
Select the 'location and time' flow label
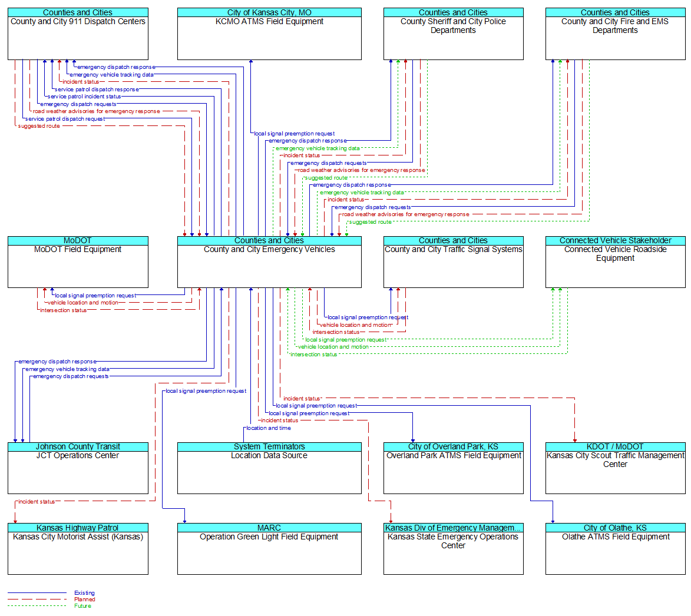pos(269,428)
